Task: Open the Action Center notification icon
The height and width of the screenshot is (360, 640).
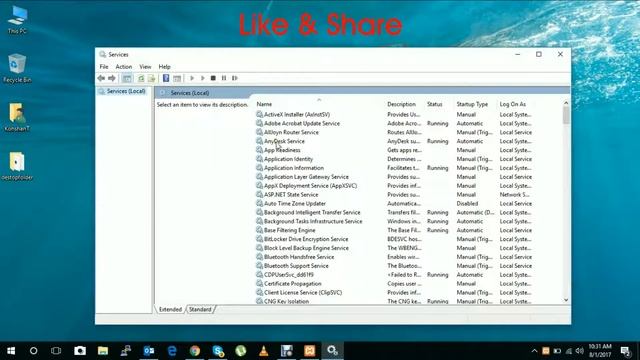Action: pos(625,351)
